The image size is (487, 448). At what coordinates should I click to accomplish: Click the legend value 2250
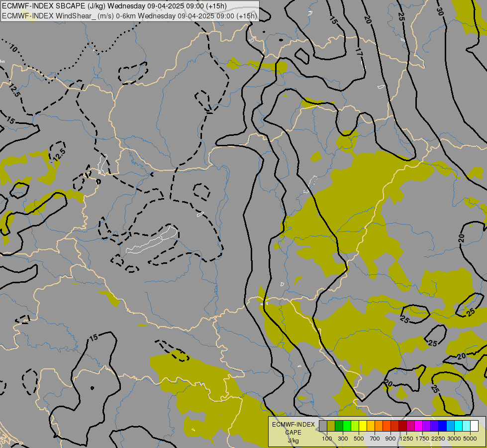pyautogui.click(x=438, y=439)
